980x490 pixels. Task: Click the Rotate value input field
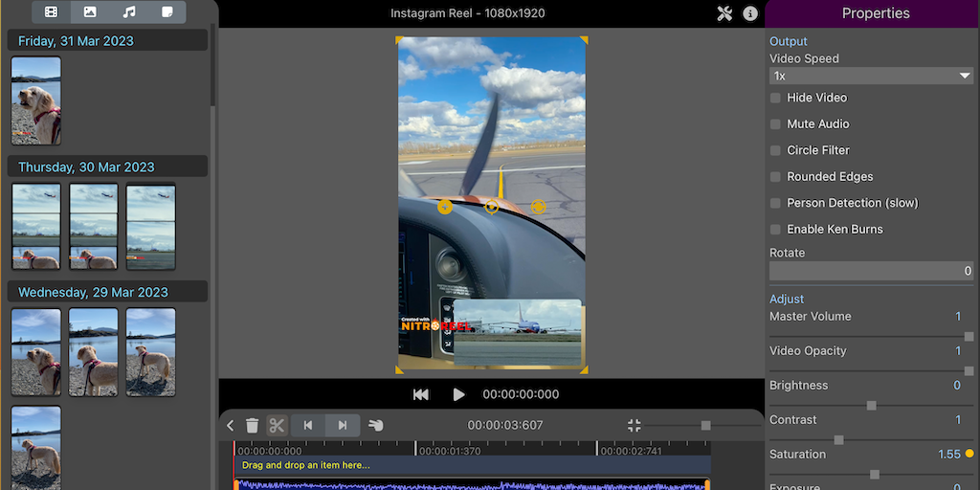pos(871,271)
